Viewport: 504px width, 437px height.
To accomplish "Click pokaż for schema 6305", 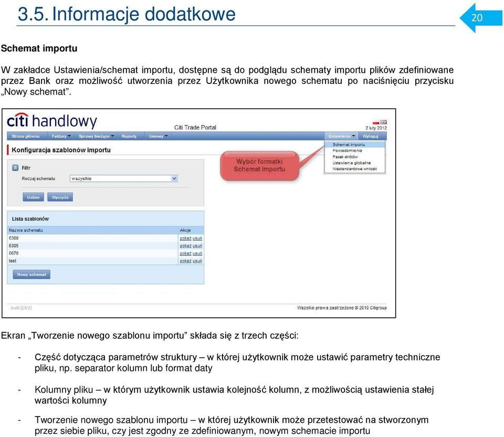I will click(185, 246).
